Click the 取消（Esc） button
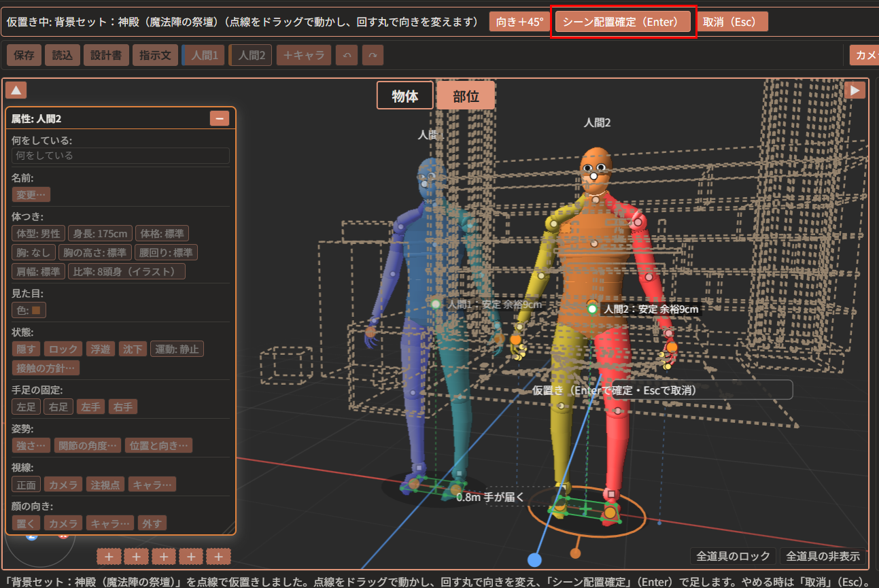This screenshot has width=879, height=588. pos(732,21)
